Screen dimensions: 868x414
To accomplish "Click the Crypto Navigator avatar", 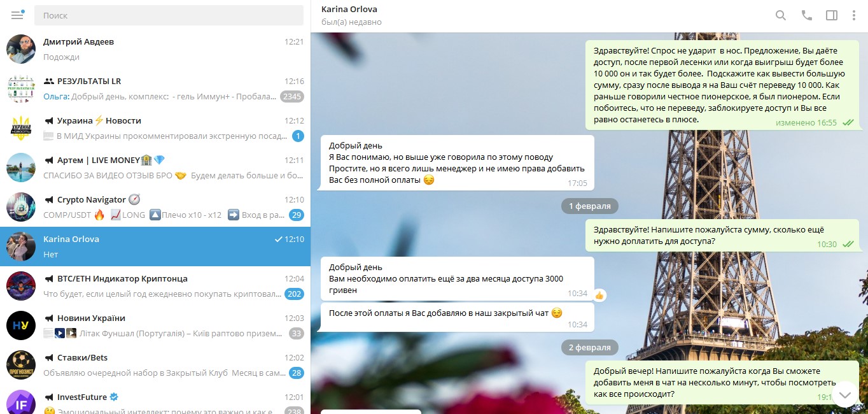I will point(21,207).
